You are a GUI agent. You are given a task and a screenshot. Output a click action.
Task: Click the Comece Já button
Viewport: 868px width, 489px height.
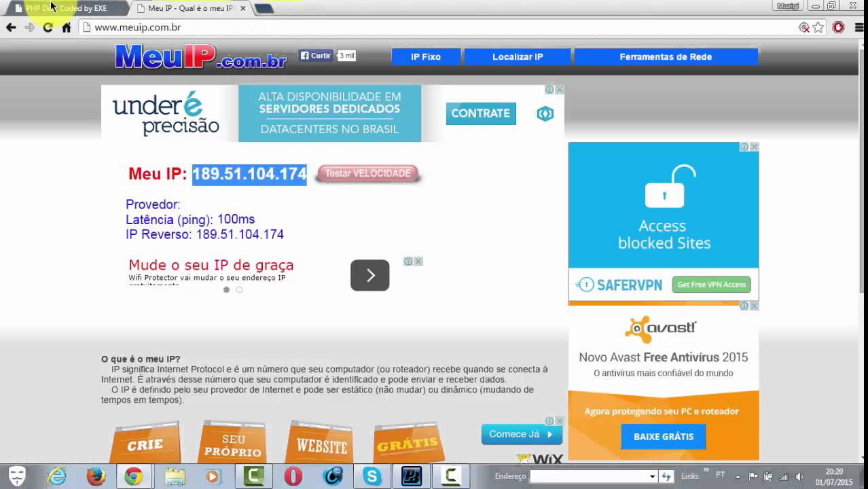(522, 434)
